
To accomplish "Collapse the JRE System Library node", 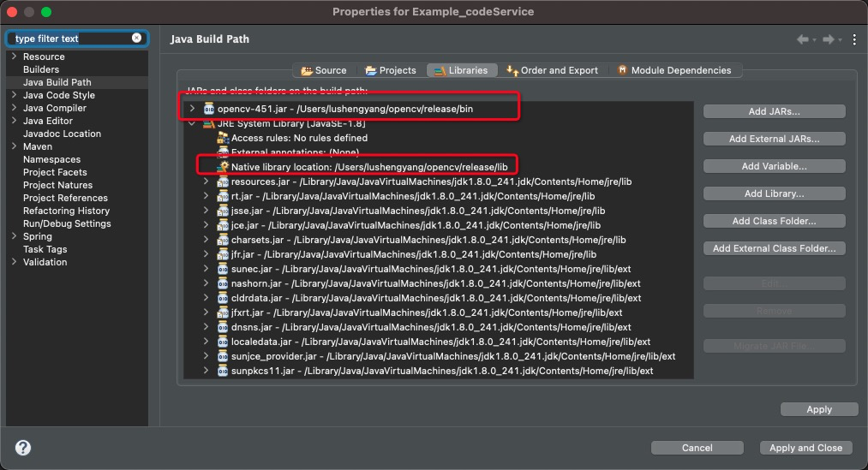I will (192, 124).
